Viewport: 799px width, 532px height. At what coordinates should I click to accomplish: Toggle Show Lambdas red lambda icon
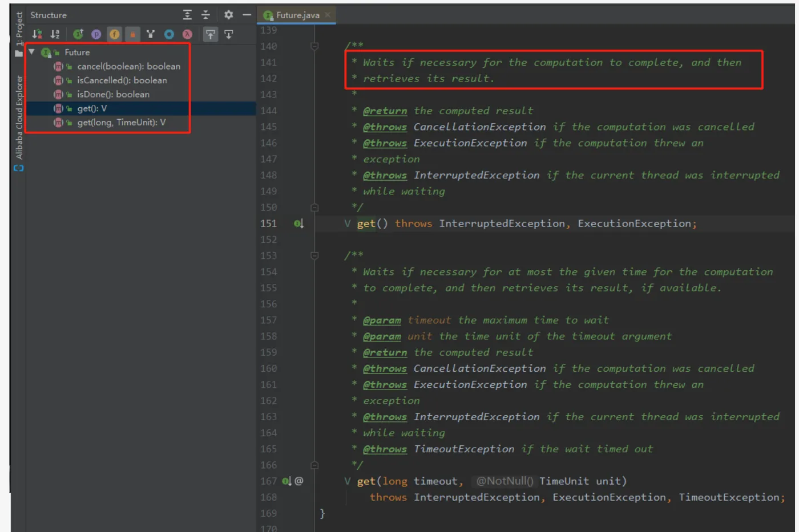tap(187, 34)
